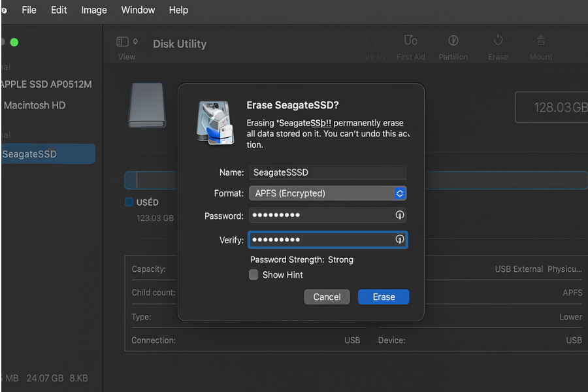
Task: Open the Apple menu
Action: (5, 10)
